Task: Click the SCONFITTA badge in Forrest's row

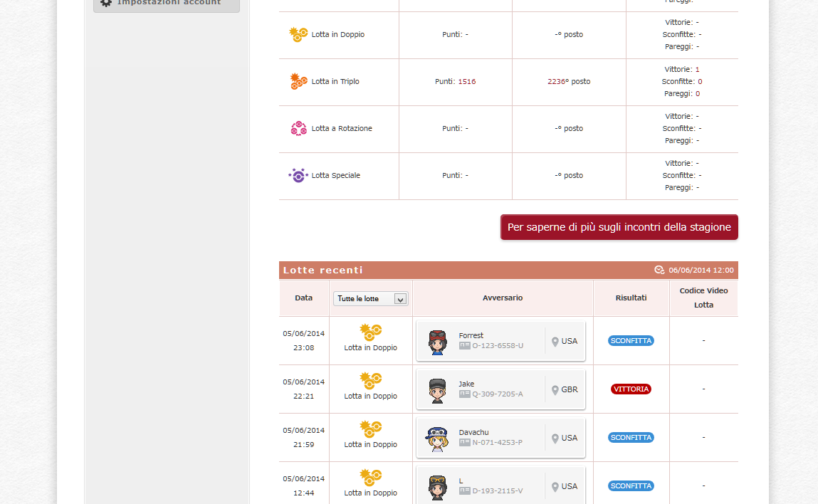Action: click(x=631, y=341)
